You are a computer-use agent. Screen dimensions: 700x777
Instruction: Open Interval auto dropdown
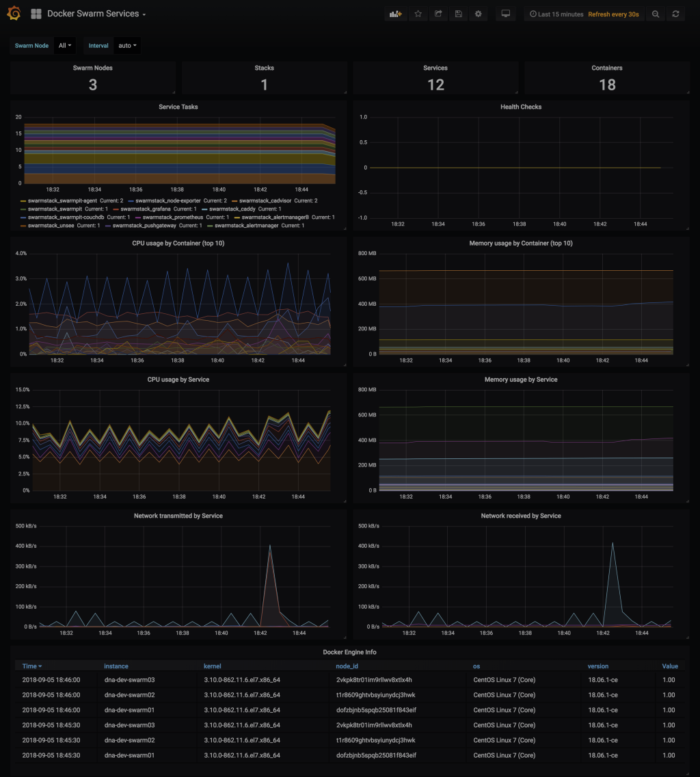127,46
